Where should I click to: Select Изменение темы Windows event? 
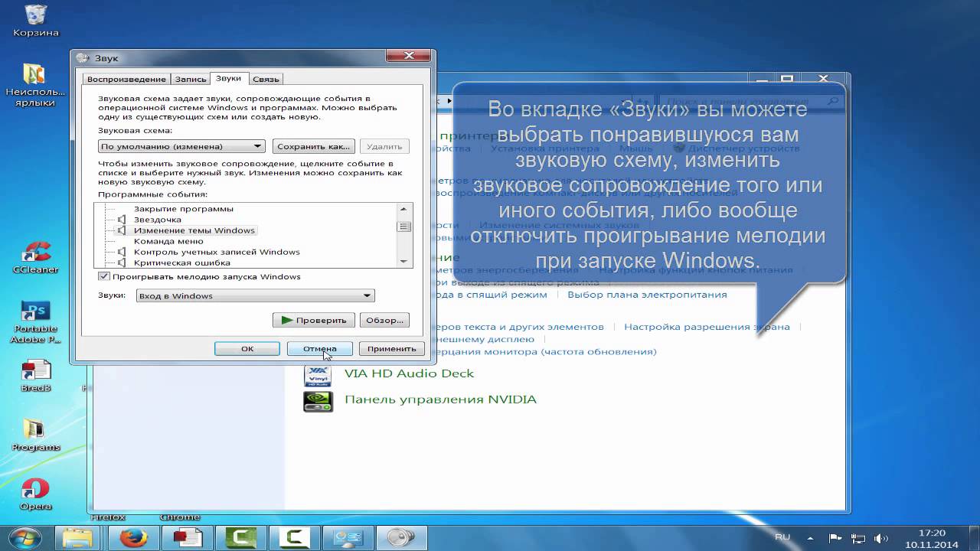pyautogui.click(x=194, y=230)
